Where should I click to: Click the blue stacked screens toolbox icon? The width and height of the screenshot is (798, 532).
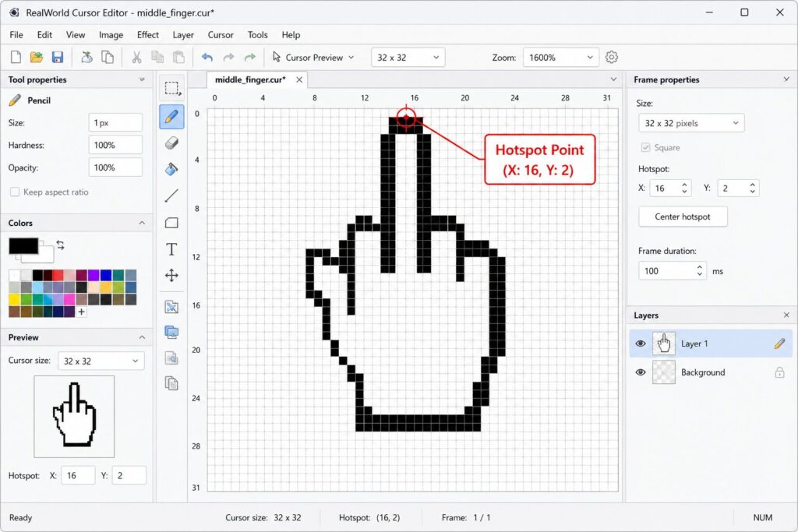172,332
